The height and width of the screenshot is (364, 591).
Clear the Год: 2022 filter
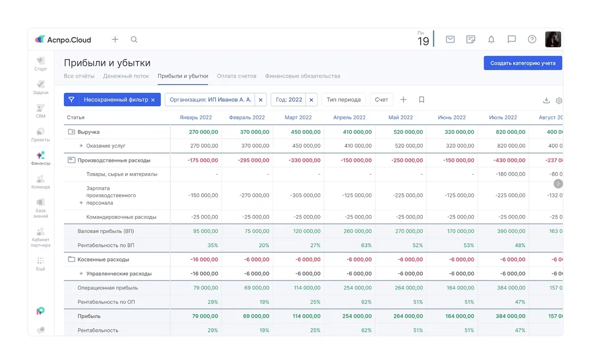pos(311,99)
